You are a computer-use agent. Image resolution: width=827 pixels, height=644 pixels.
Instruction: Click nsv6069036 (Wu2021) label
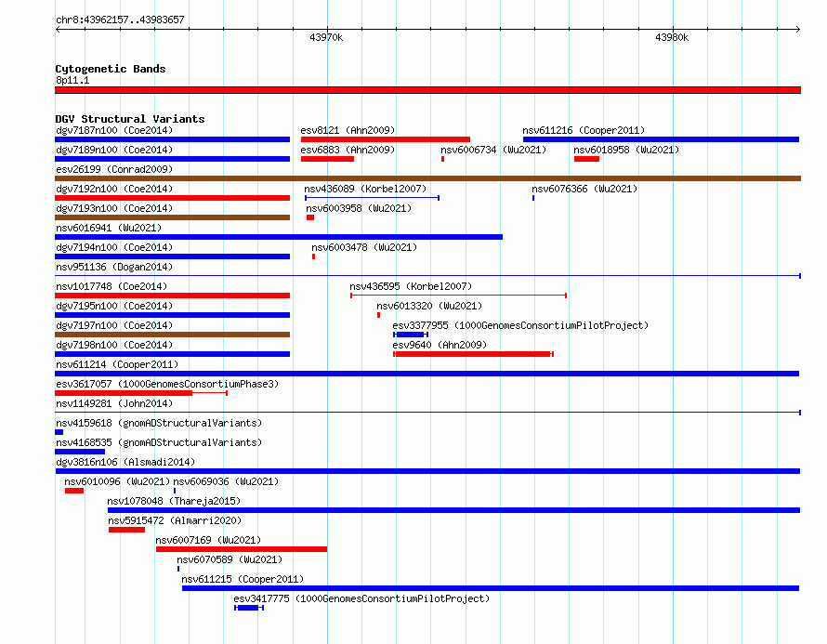click(226, 481)
